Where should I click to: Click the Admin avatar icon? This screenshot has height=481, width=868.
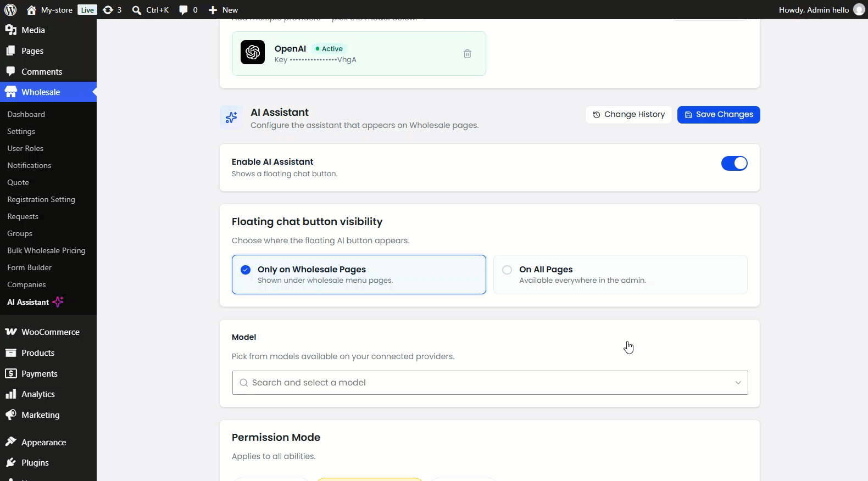point(859,10)
